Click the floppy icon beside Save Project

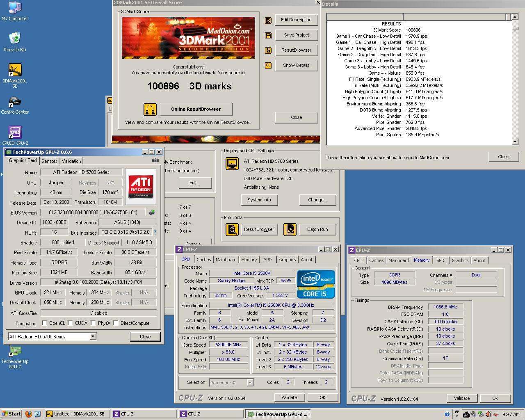[268, 36]
